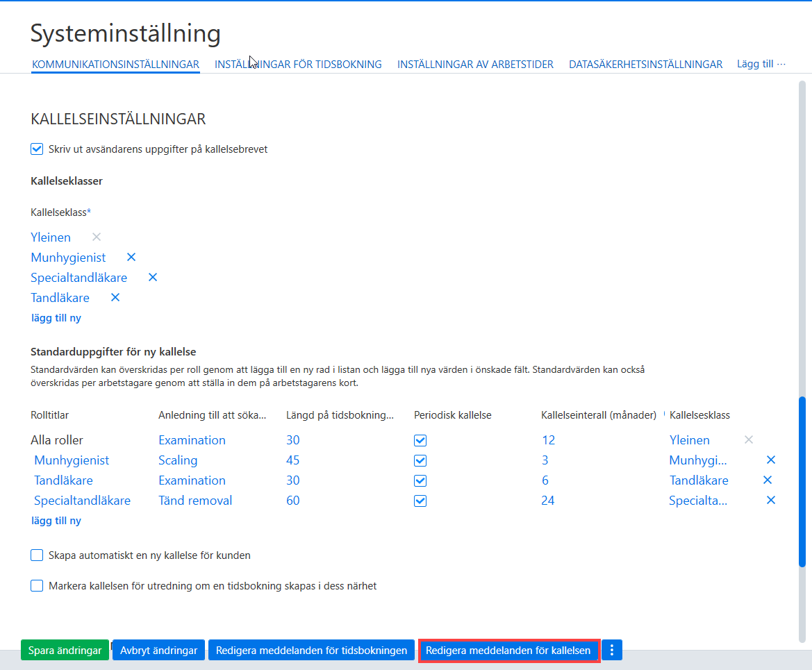Remove the Munhygienist kallelseklass with its X
The width and height of the screenshot is (812, 670).
[x=131, y=258]
